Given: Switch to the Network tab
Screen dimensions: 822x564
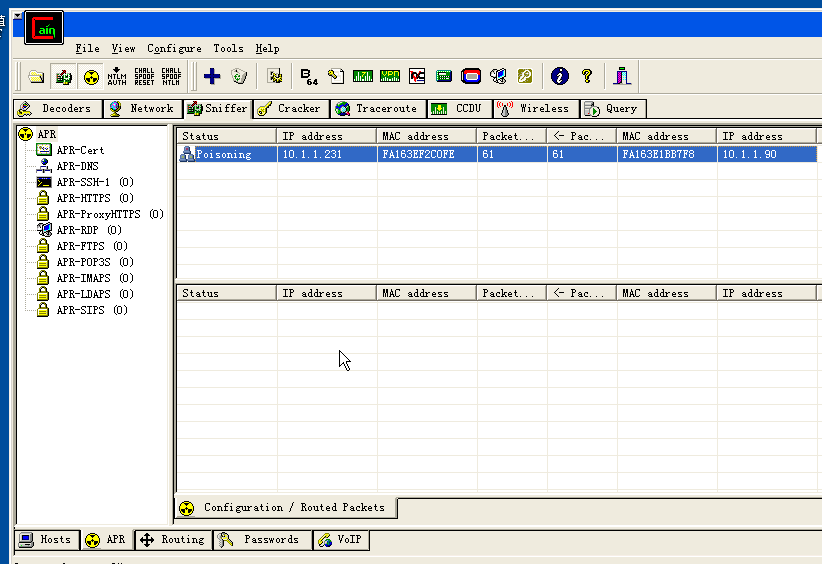Looking at the screenshot, I should pyautogui.click(x=143, y=109).
